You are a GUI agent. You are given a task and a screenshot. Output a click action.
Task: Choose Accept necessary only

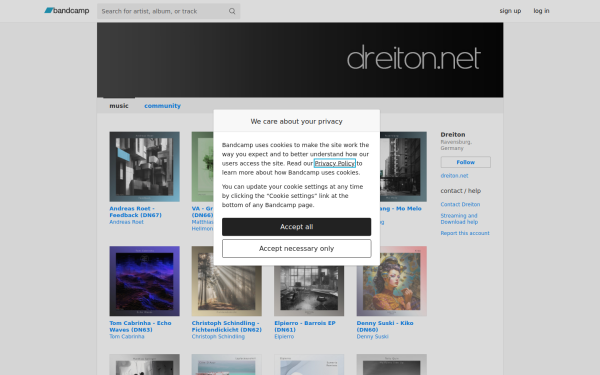297,248
